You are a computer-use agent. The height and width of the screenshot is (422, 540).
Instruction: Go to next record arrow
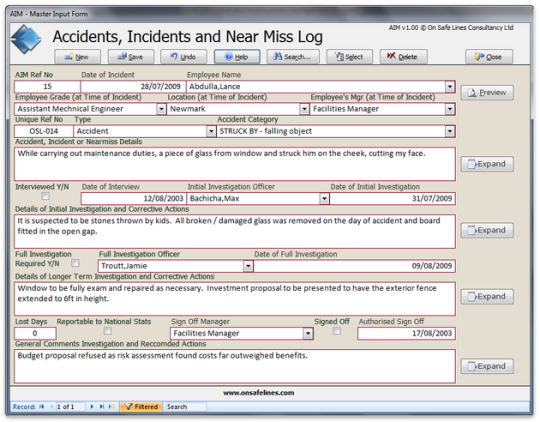[92, 406]
